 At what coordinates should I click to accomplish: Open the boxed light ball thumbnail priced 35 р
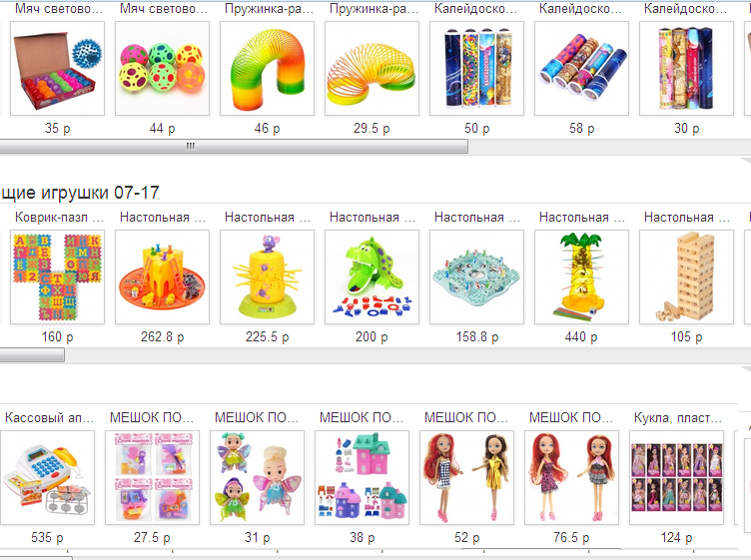tap(58, 69)
